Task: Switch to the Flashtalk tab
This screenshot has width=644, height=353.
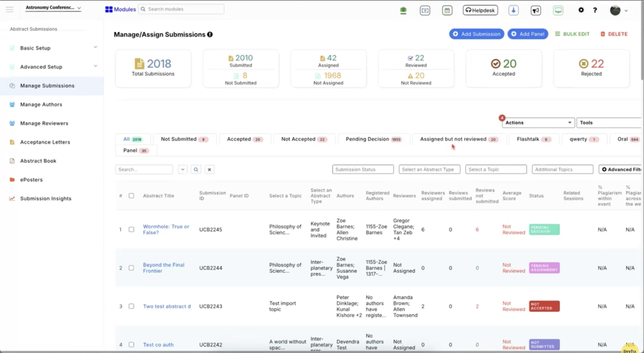Action: click(x=534, y=139)
